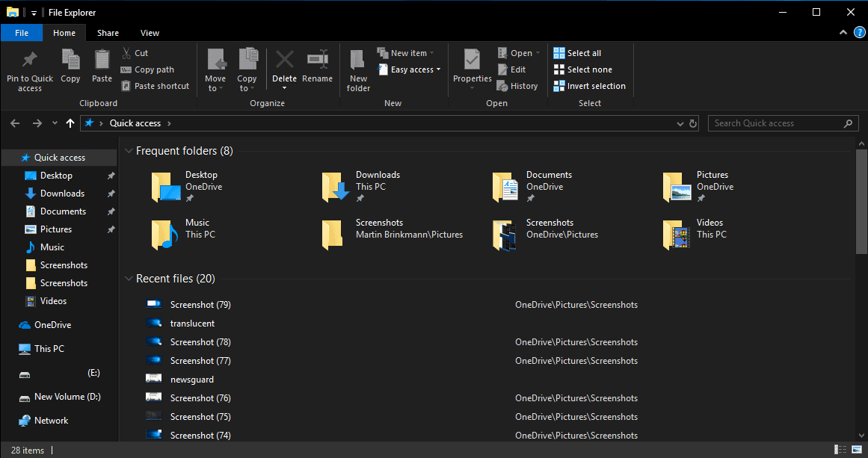Screen dimensions: 868x458
Task: Open the New item dropdown
Action: [406, 52]
